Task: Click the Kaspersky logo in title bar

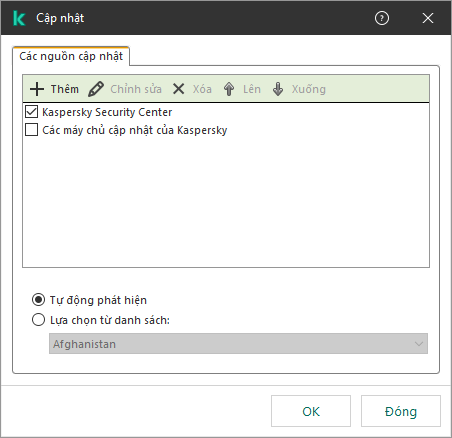Action: pos(19,18)
